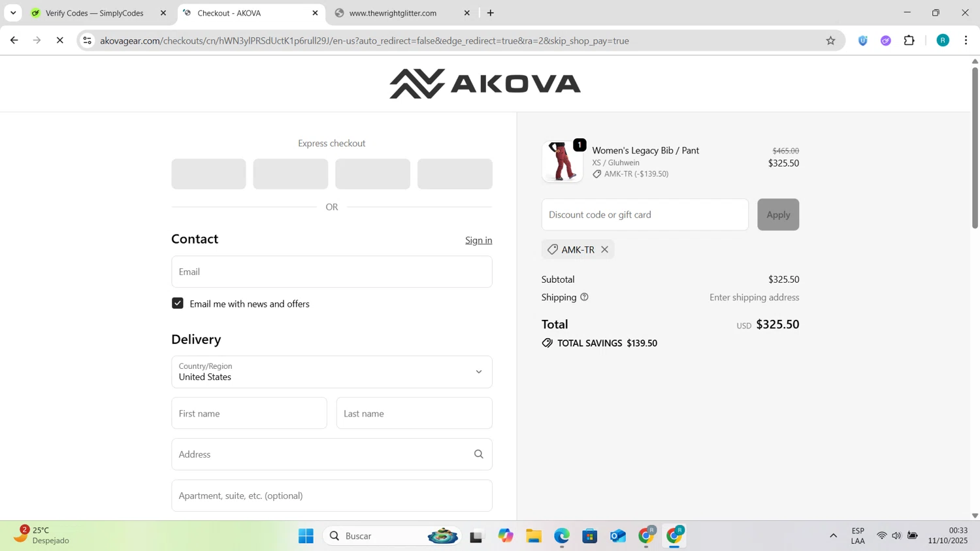This screenshot has width=980, height=551.
Task: Show hidden system tray icons
Action: (x=833, y=536)
